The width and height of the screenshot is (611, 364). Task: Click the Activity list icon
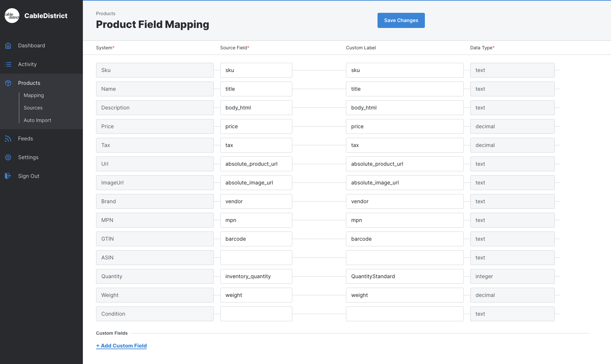coord(8,64)
